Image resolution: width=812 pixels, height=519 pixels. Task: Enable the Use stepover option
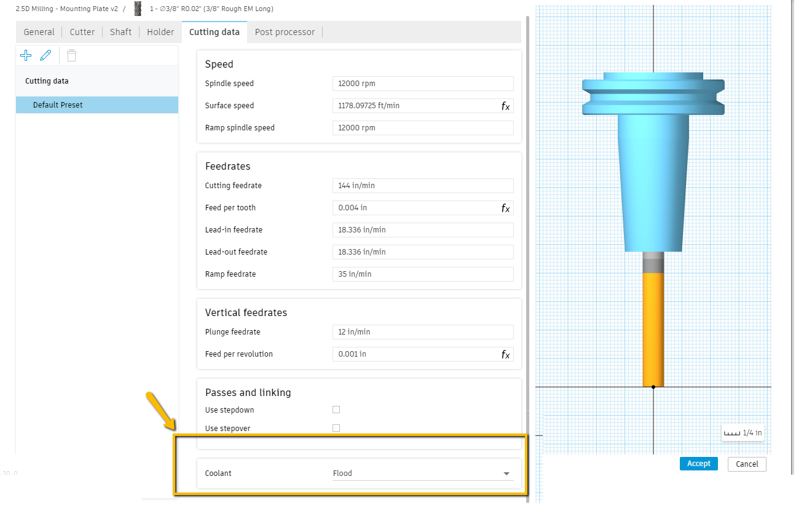(x=336, y=428)
